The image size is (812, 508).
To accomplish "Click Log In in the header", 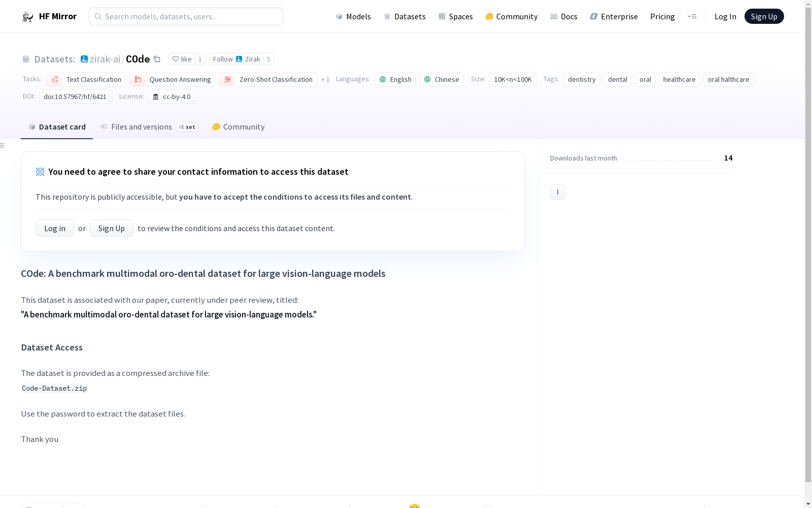I will [x=725, y=17].
